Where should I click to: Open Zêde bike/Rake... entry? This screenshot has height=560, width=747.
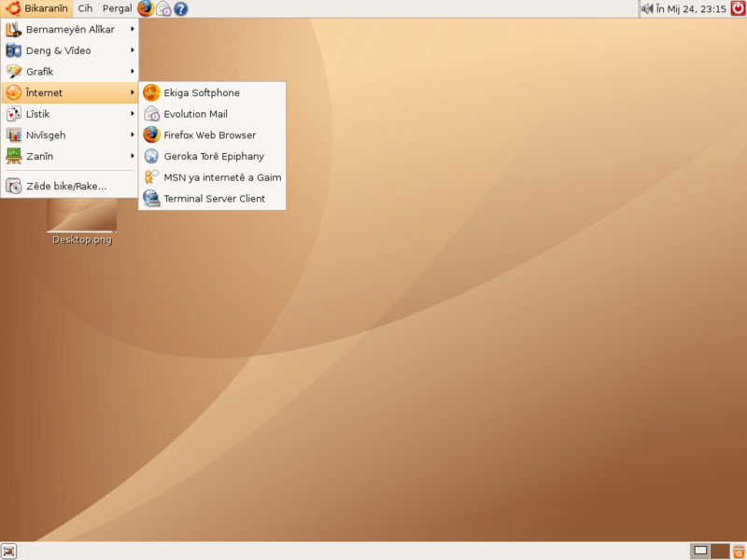click(x=69, y=186)
